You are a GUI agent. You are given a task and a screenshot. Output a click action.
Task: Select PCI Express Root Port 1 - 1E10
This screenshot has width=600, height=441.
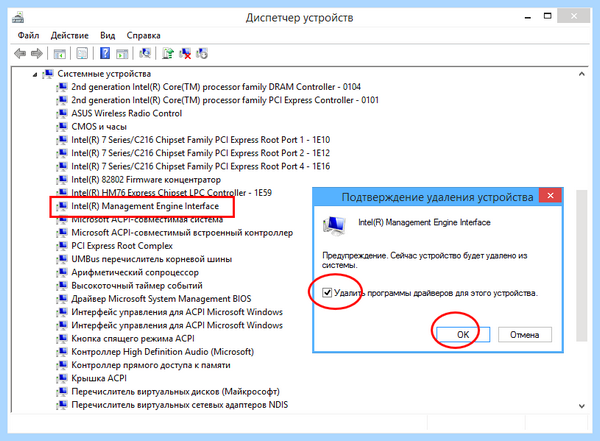(201, 140)
